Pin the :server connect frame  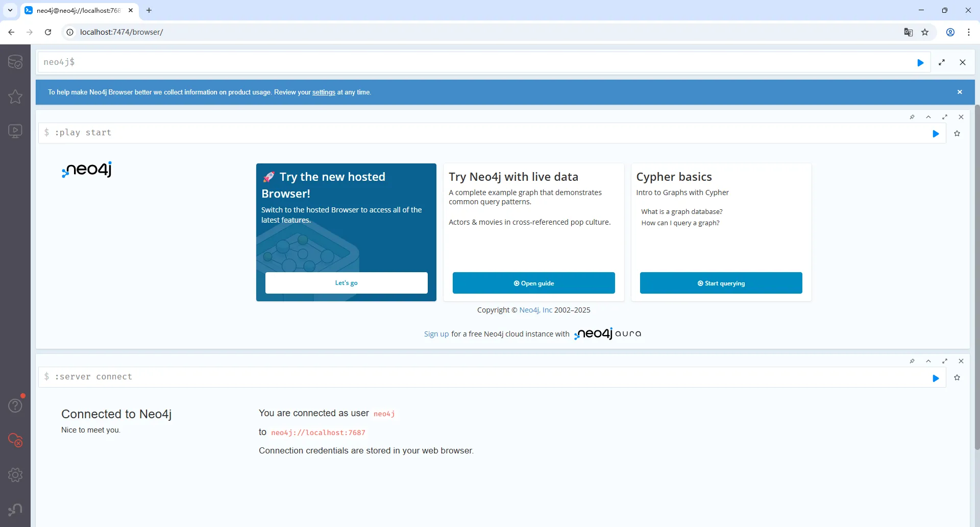912,361
